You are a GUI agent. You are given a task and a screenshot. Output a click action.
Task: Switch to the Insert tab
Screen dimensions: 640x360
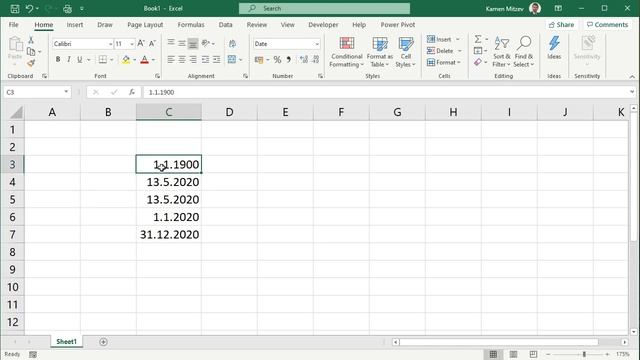75,25
